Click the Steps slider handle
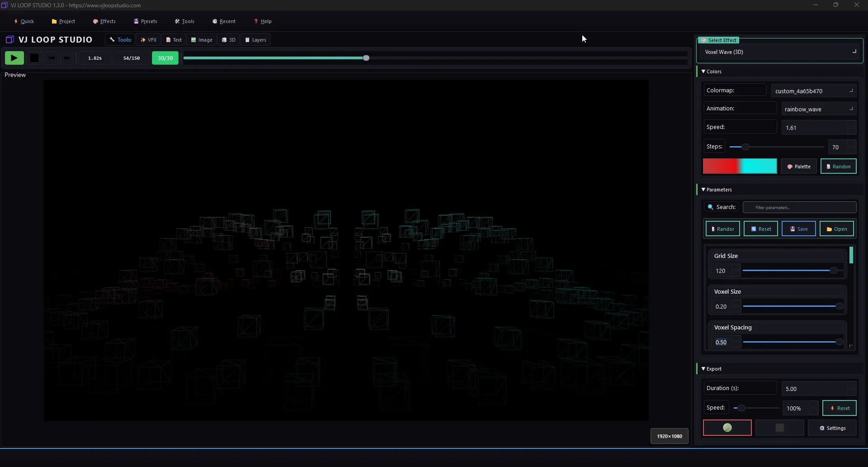Screen dimensions: 868x467 click(745, 147)
